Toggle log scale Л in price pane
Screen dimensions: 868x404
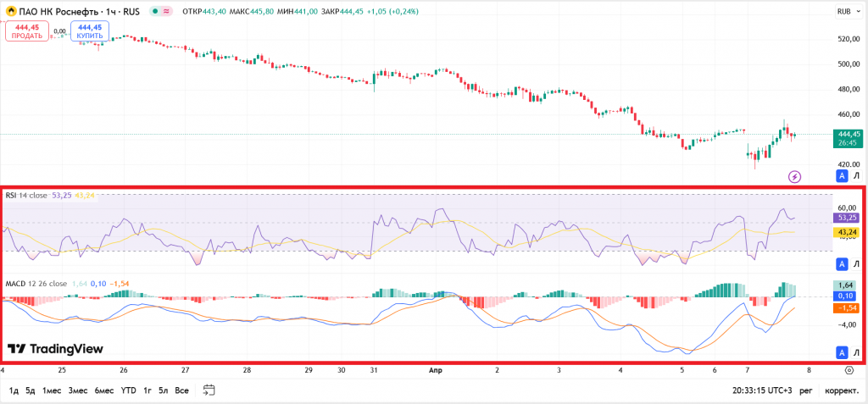[856, 176]
